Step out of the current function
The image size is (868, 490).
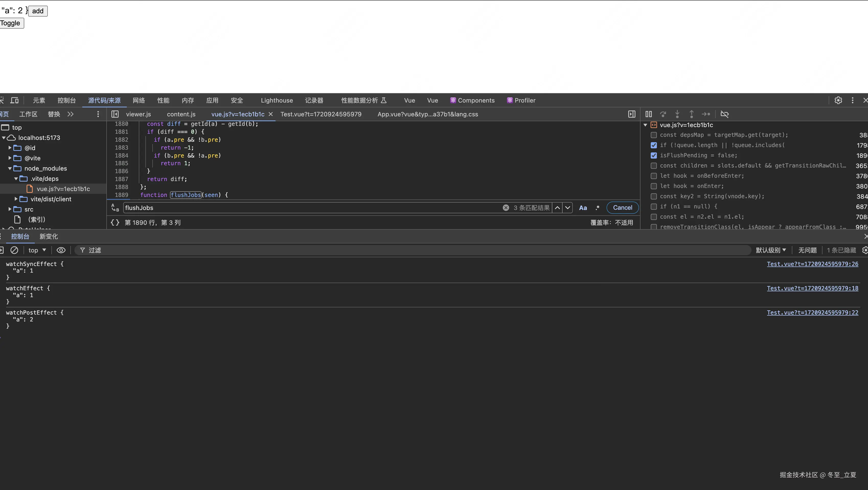click(691, 114)
